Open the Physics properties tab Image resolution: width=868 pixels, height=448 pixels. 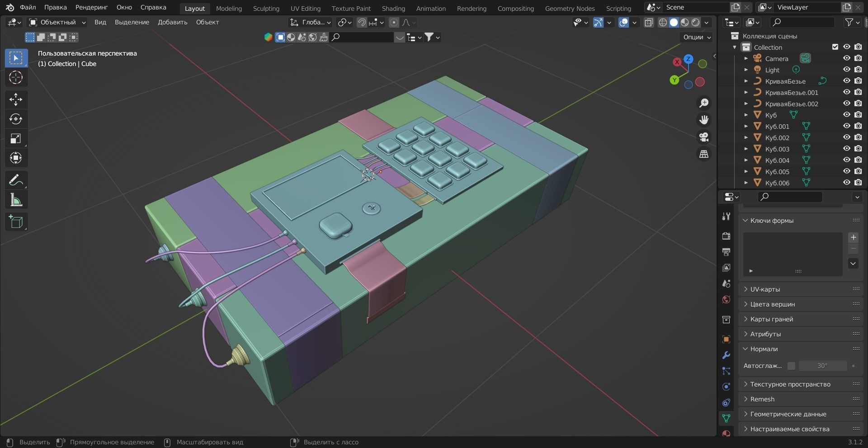[726, 387]
